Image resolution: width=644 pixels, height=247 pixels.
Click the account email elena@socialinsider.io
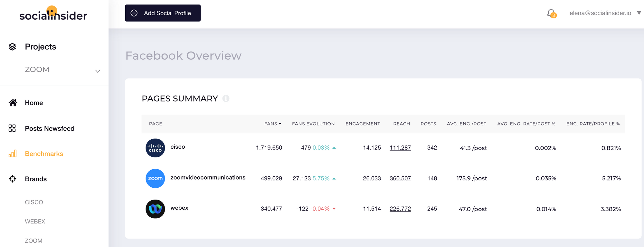[600, 13]
